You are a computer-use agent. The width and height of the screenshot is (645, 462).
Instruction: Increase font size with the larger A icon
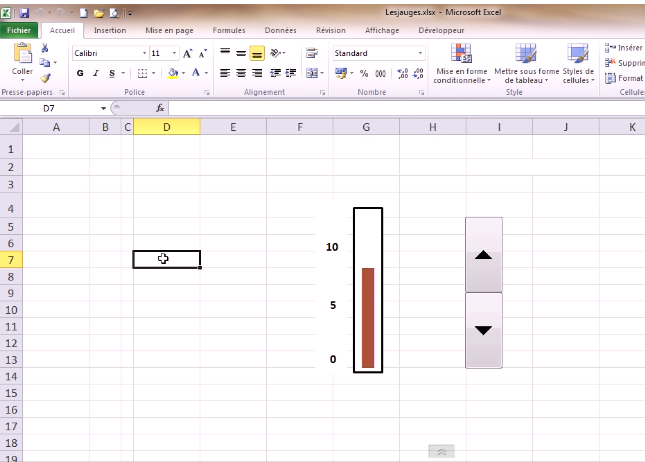187,53
